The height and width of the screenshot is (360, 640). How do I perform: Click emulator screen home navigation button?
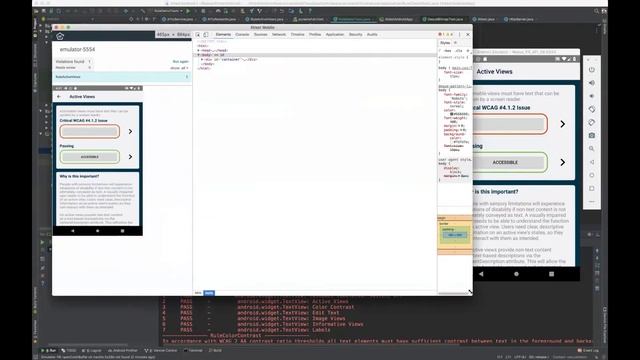tap(516, 274)
